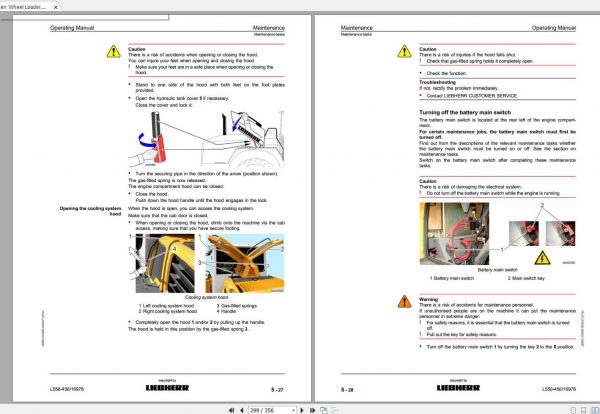Click the greyed next view icon

pos(334,410)
